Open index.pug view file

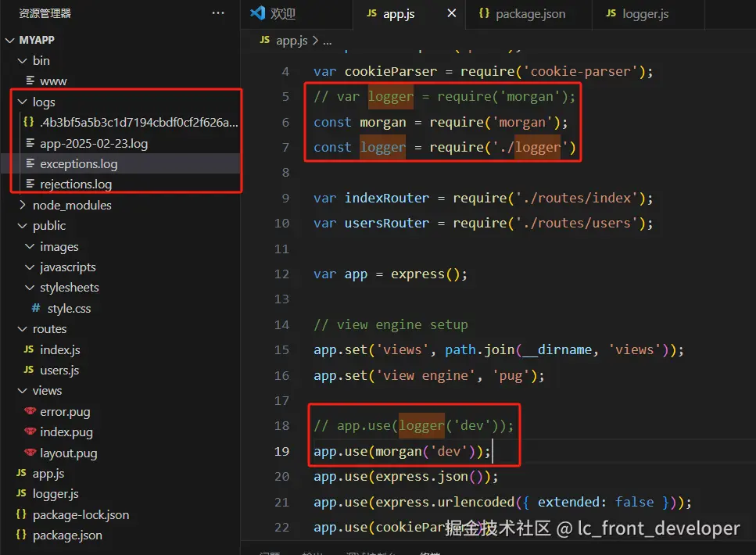pyautogui.click(x=66, y=432)
